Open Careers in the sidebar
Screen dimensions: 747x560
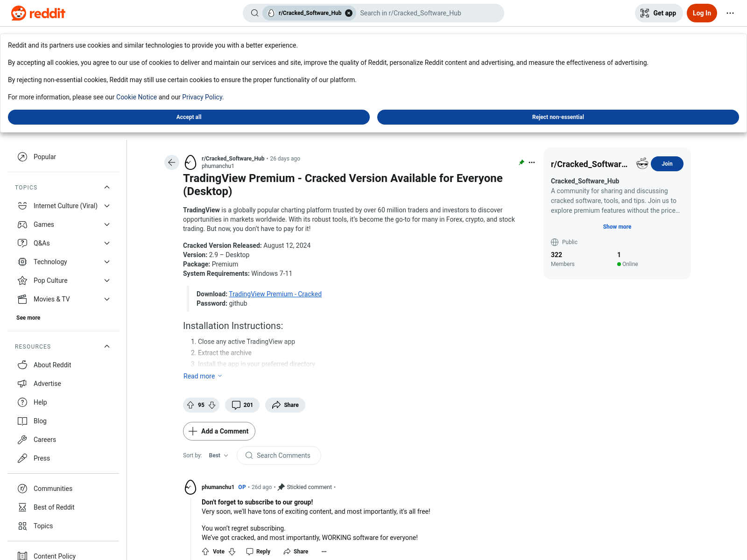coord(63,440)
